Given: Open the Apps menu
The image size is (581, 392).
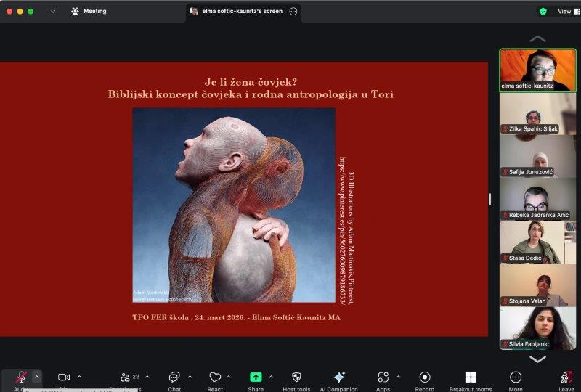Looking at the screenshot, I should coord(383,377).
